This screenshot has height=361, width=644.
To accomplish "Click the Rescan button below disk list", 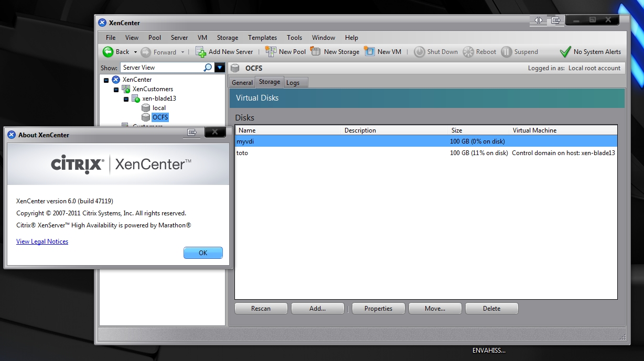I will [x=261, y=309].
